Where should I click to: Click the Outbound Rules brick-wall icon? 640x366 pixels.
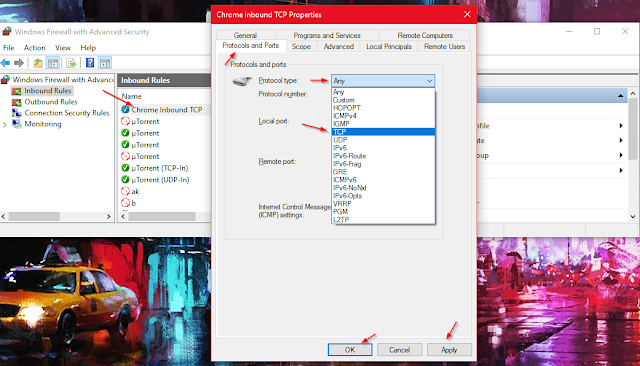[16, 102]
